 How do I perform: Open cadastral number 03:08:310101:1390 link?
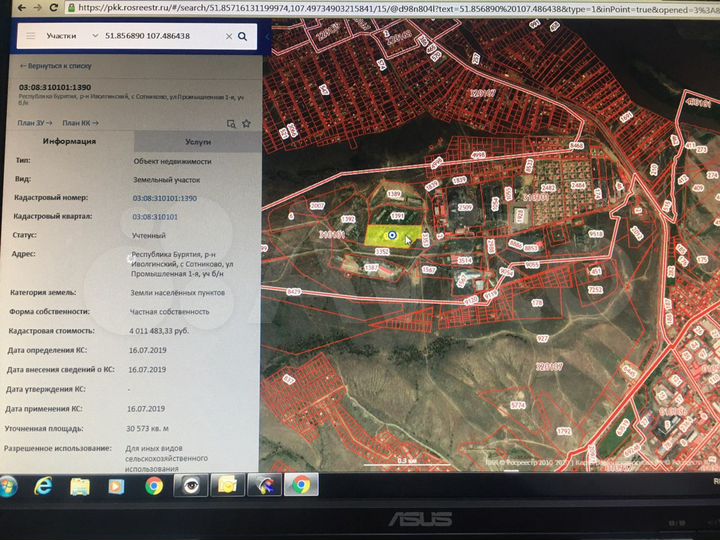click(x=165, y=198)
